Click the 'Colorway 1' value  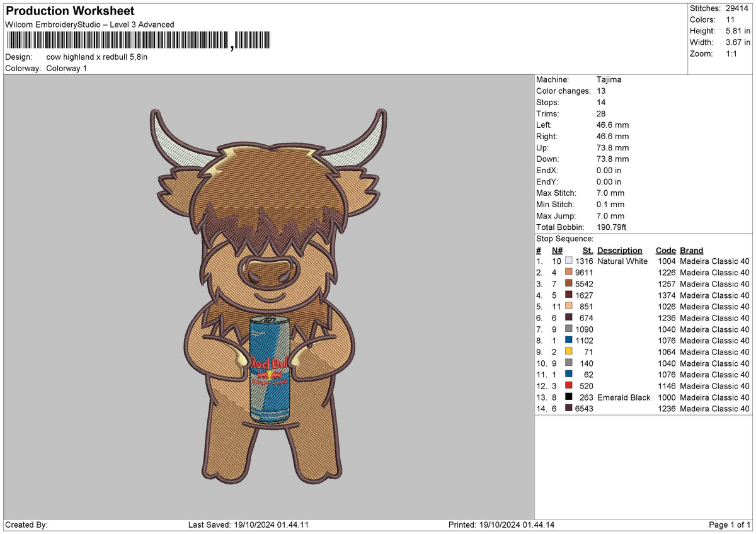click(x=66, y=68)
